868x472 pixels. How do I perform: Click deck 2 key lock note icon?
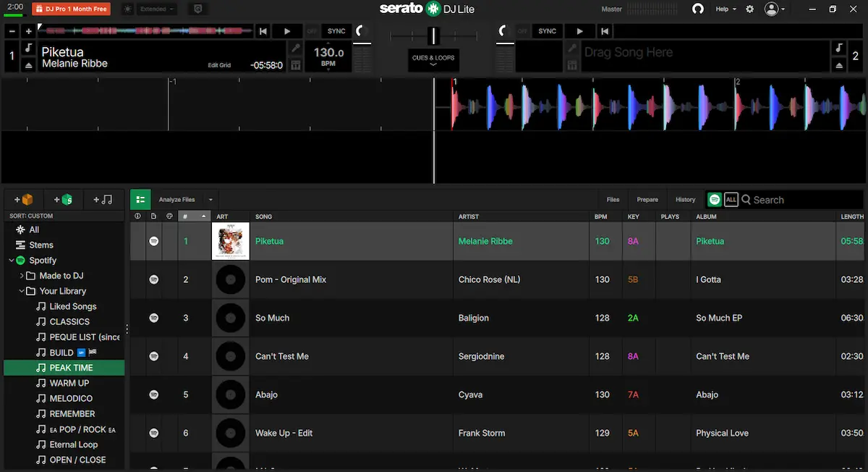838,48
